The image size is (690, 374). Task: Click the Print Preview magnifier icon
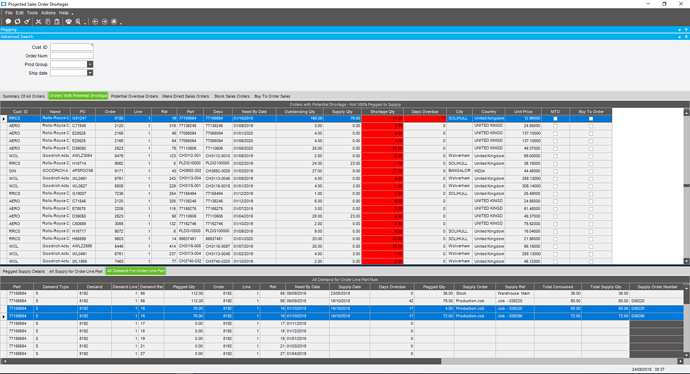pos(78,21)
